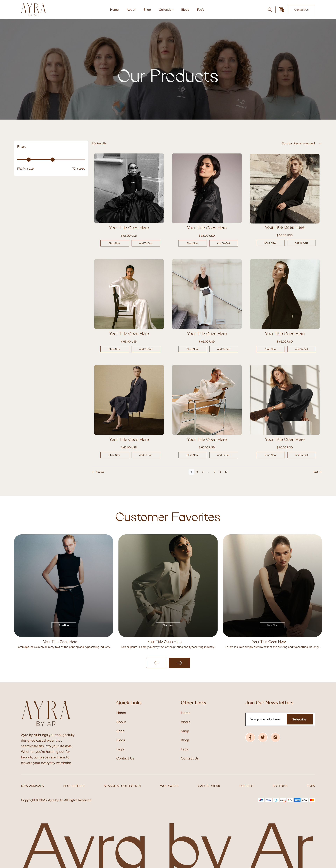Open the ellipsis in pagination
The height and width of the screenshot is (868, 336).
pos(209,472)
